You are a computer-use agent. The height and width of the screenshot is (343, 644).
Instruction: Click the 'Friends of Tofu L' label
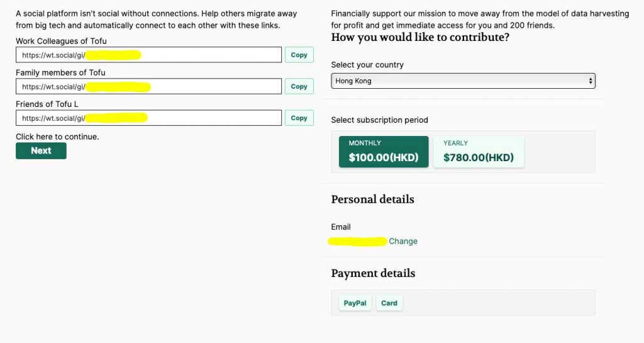point(47,104)
